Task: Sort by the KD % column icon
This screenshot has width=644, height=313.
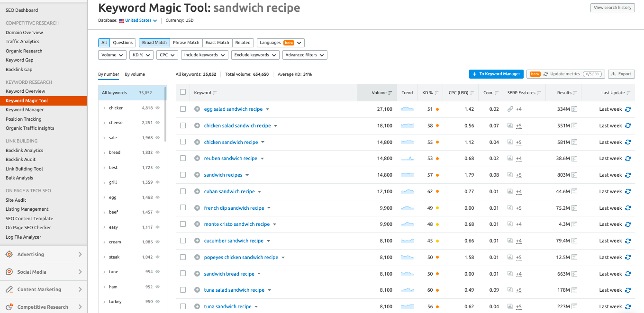Action: coord(436,93)
